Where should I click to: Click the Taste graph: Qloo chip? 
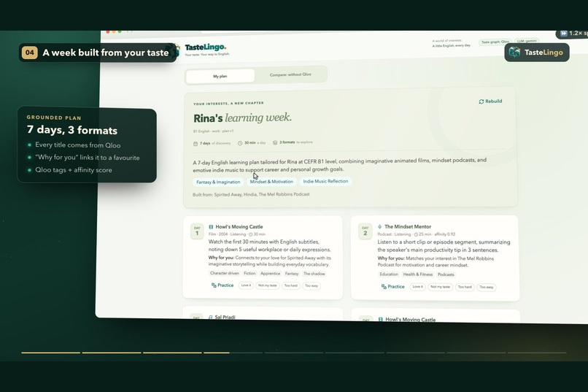pyautogui.click(x=495, y=42)
